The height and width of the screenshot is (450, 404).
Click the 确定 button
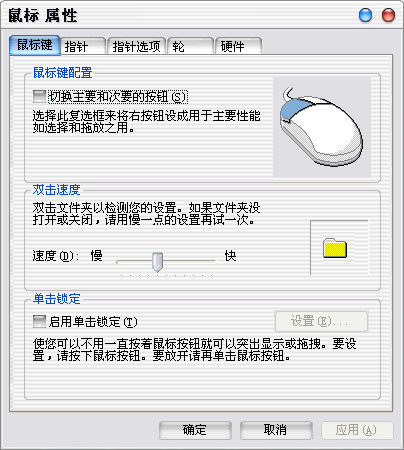click(195, 430)
